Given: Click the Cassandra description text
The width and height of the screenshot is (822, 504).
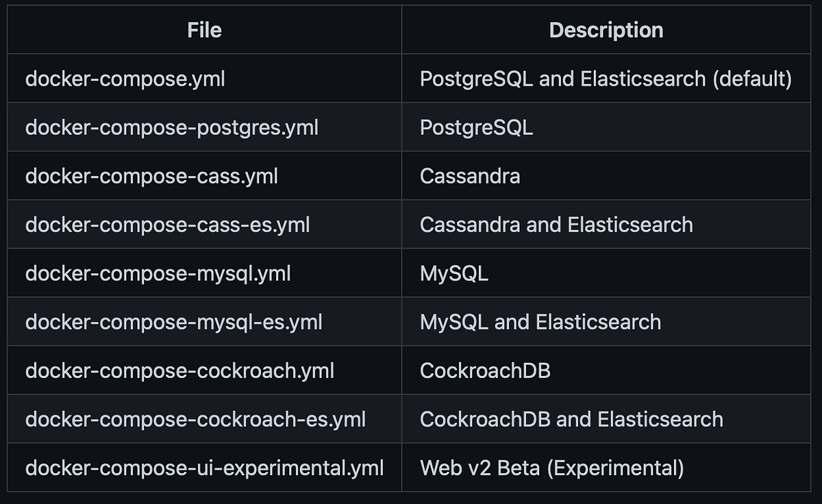Looking at the screenshot, I should point(470,177).
